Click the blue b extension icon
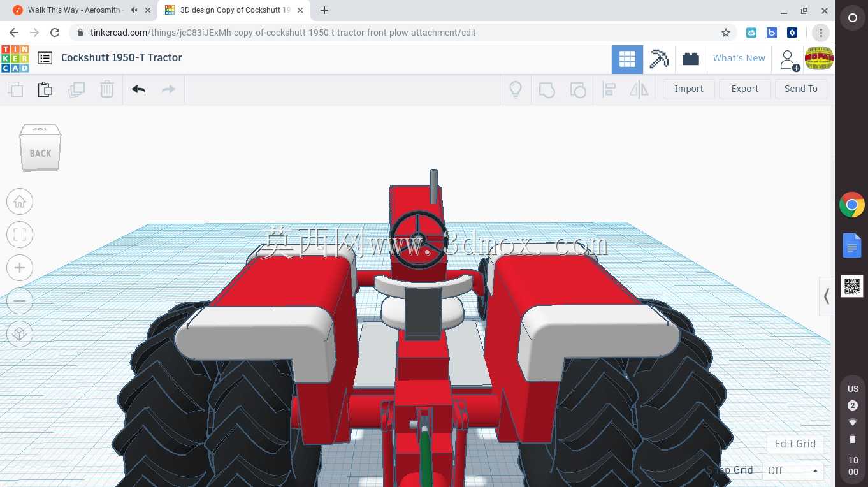The width and height of the screenshot is (868, 487). pyautogui.click(x=772, y=33)
